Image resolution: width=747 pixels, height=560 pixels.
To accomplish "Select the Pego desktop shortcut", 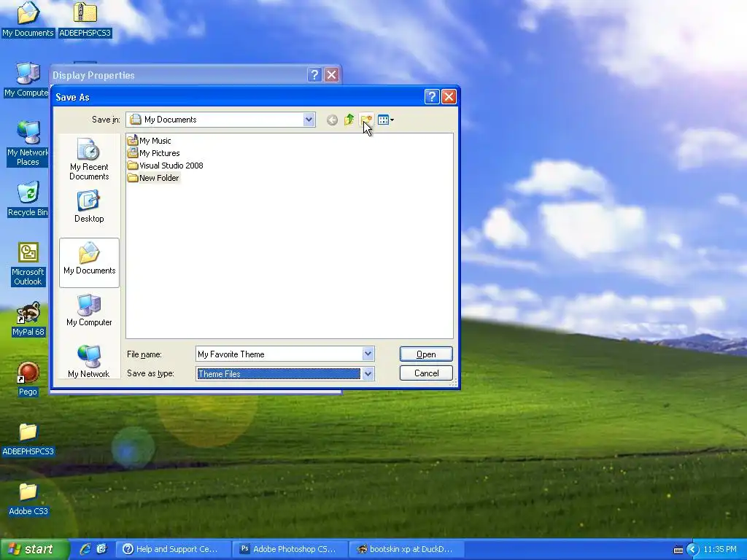I will click(x=28, y=379).
